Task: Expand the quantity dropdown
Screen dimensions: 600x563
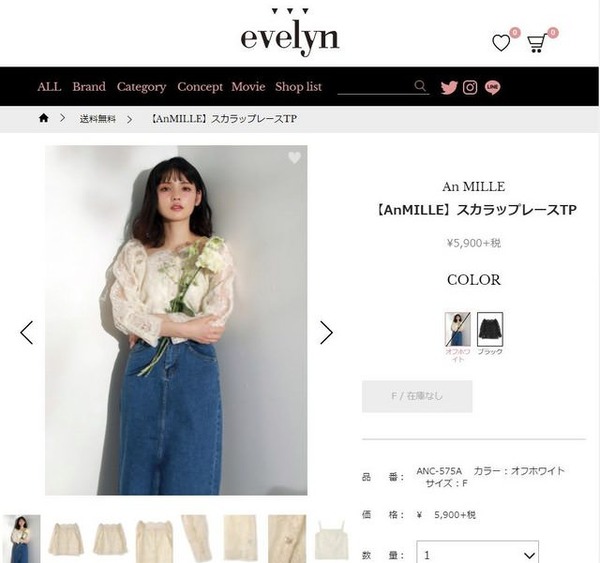Action: click(477, 553)
